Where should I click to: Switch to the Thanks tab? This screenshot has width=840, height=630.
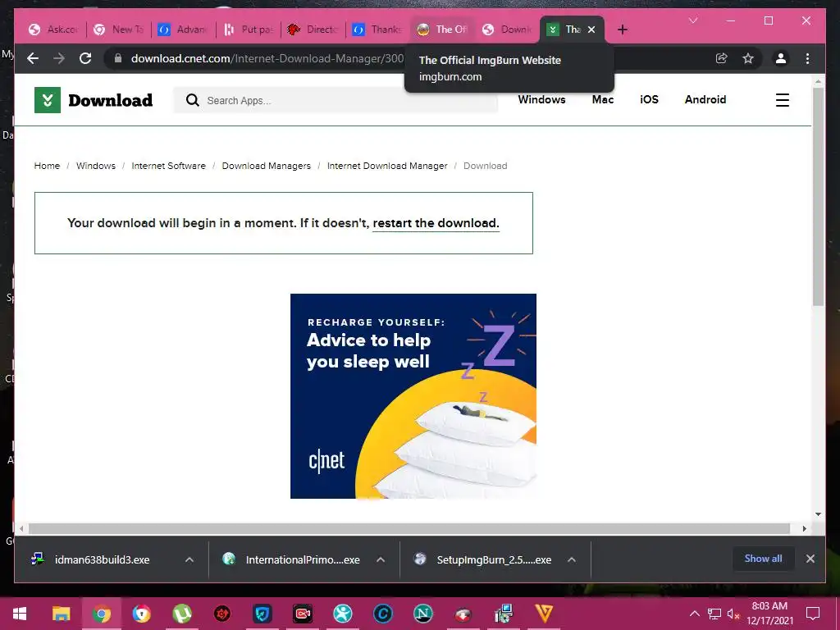[x=378, y=30]
